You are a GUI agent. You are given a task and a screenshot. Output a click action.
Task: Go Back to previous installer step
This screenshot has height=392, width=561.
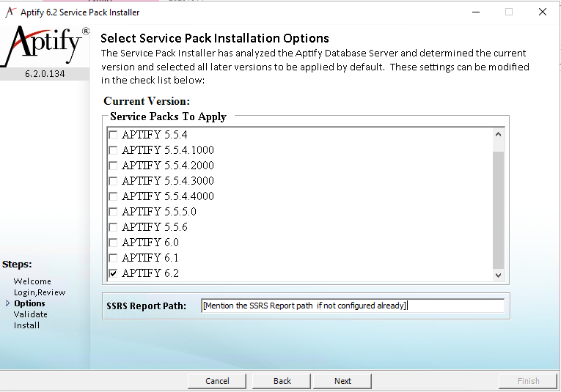click(282, 381)
